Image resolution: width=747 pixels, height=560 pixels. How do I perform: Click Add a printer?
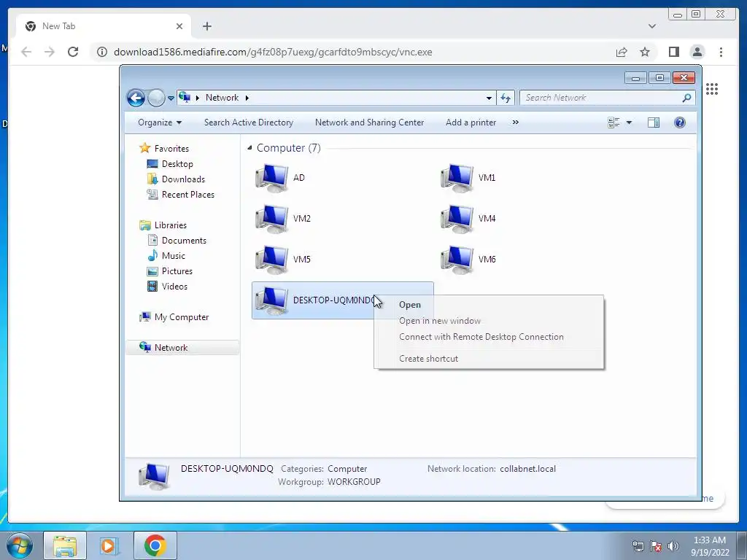pyautogui.click(x=471, y=122)
